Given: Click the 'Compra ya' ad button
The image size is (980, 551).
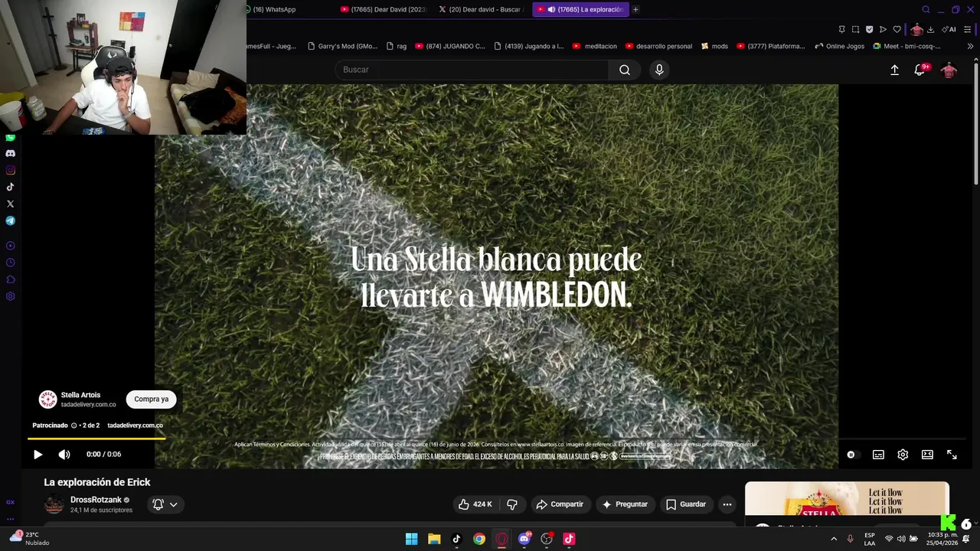Looking at the screenshot, I should [151, 399].
